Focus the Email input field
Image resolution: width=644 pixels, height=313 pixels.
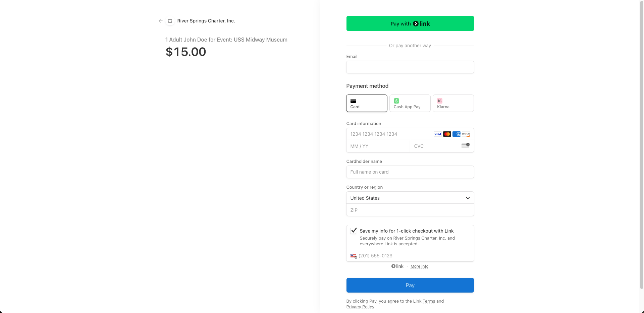[x=410, y=67]
